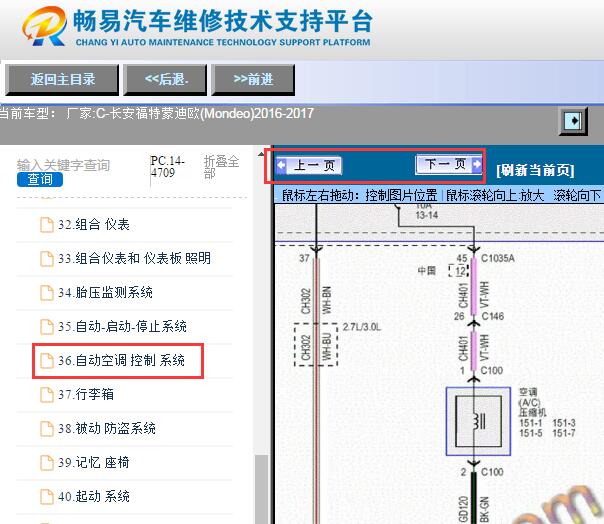Click the 当前车型 vehicle model text

[156, 113]
